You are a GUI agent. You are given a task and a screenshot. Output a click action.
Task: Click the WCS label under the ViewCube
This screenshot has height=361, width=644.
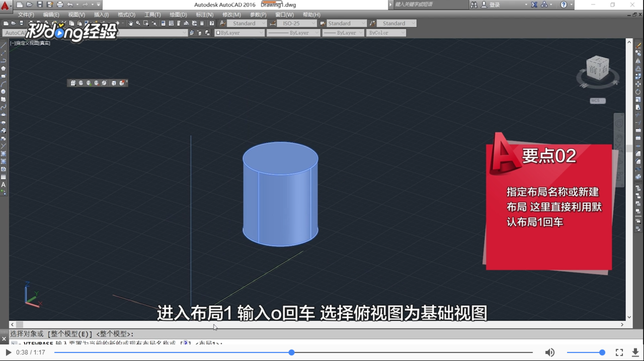point(597,101)
